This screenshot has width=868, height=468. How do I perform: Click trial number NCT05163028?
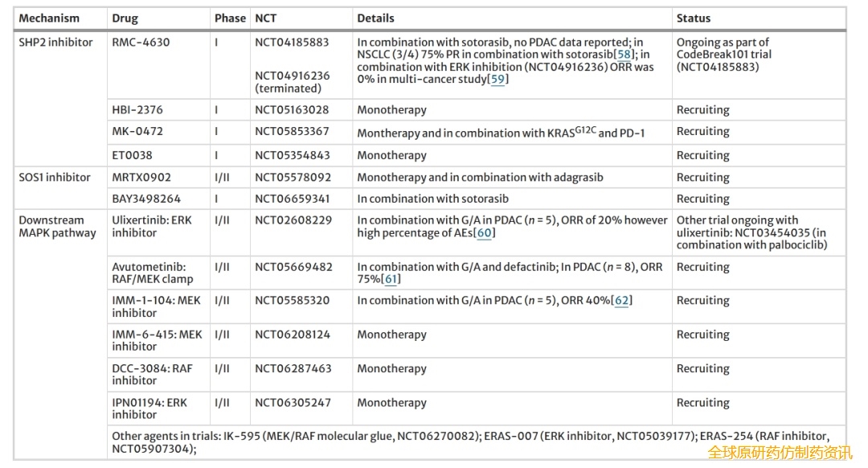(292, 110)
